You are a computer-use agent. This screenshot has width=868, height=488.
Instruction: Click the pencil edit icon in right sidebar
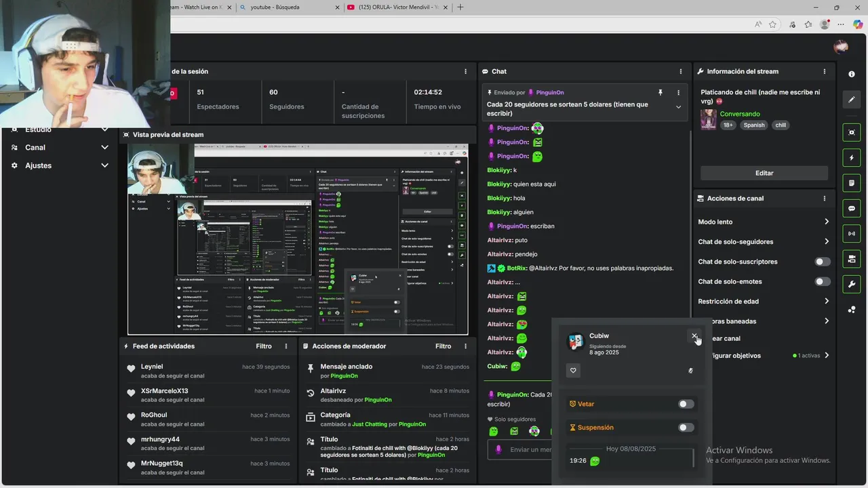click(x=852, y=100)
